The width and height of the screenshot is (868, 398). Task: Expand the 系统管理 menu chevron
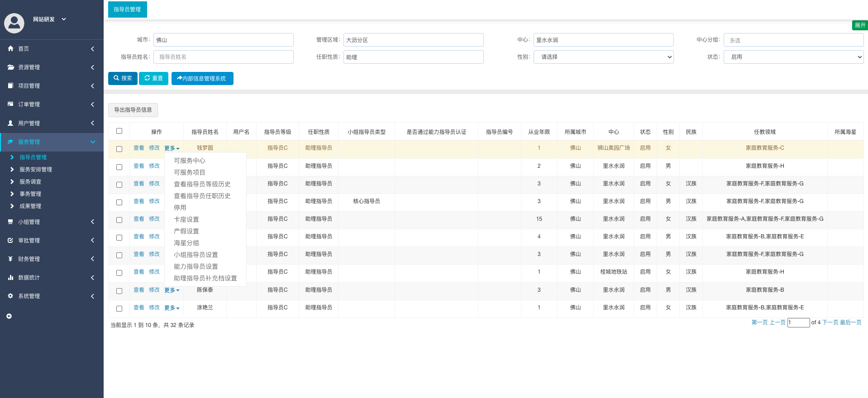(x=92, y=296)
